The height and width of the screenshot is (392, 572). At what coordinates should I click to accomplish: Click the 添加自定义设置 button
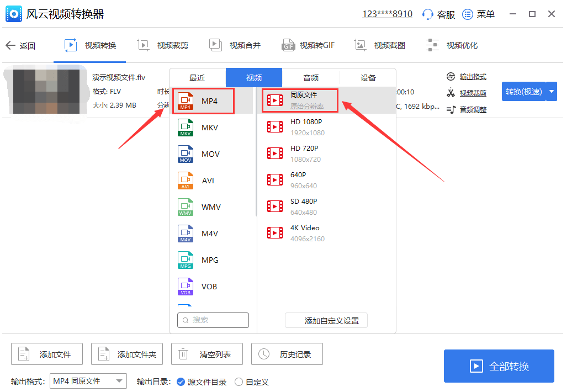tap(326, 320)
